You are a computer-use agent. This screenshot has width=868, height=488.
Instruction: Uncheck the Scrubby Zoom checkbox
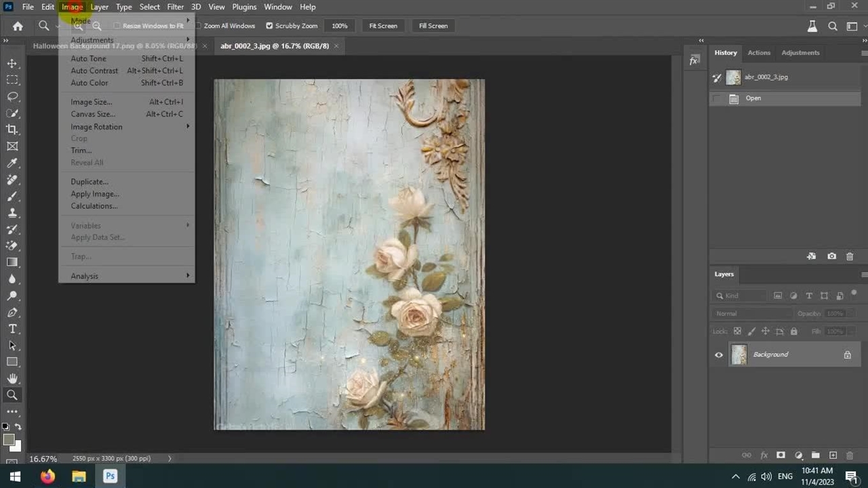269,26
